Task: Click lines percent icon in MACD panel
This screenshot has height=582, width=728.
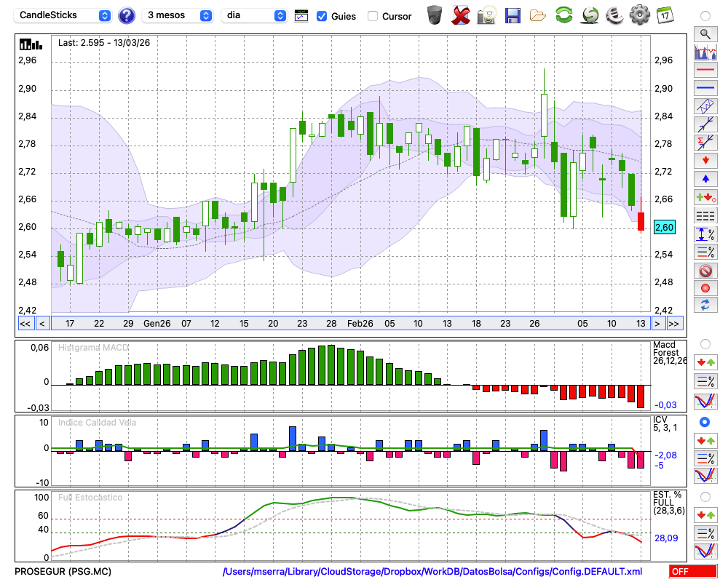Action: coord(705,381)
